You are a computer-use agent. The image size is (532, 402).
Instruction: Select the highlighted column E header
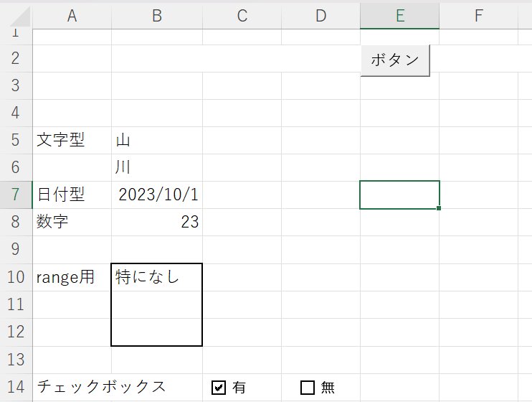399,16
